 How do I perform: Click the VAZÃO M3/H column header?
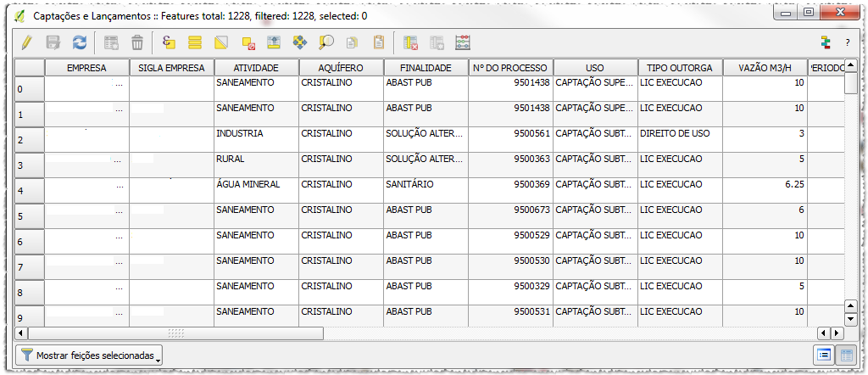point(765,68)
